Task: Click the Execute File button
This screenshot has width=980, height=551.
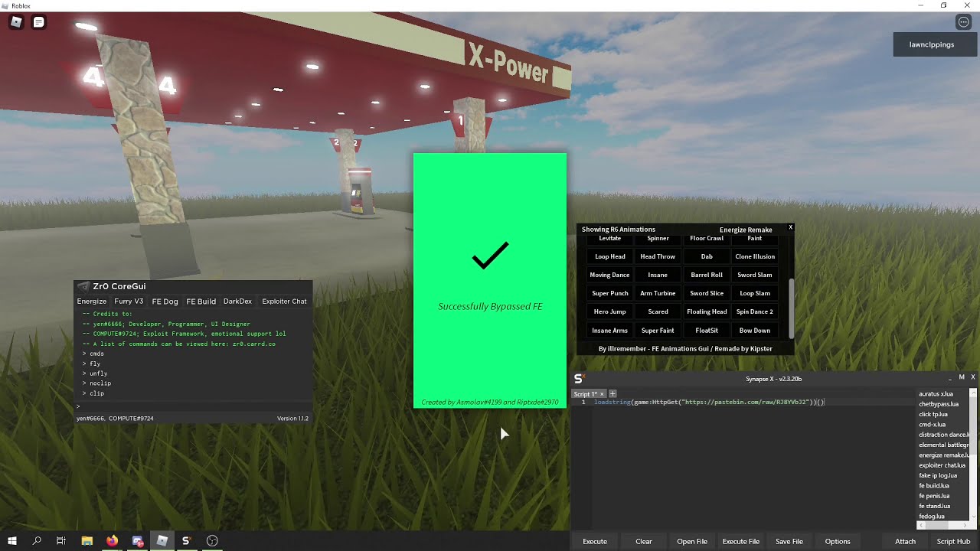Action: [x=741, y=541]
